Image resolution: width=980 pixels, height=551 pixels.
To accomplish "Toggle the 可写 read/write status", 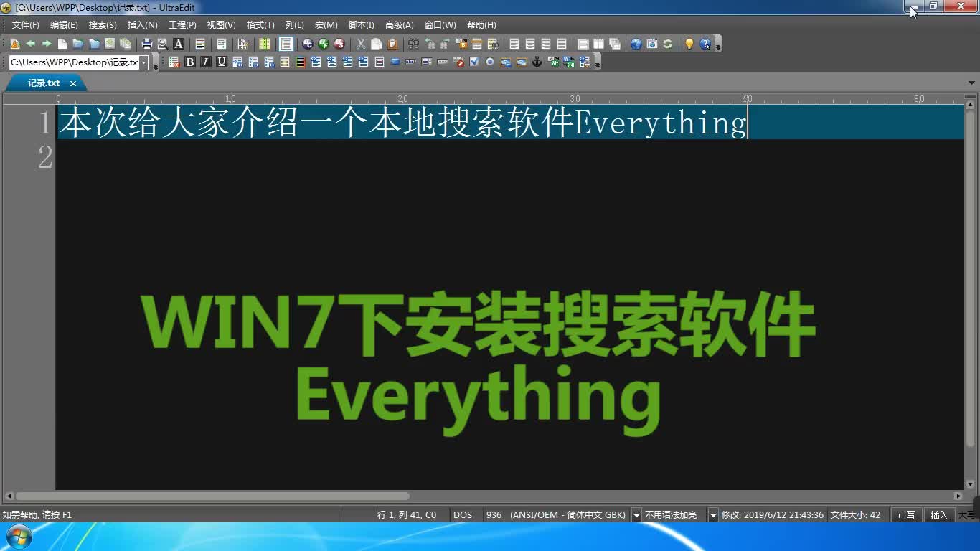I will tap(906, 515).
